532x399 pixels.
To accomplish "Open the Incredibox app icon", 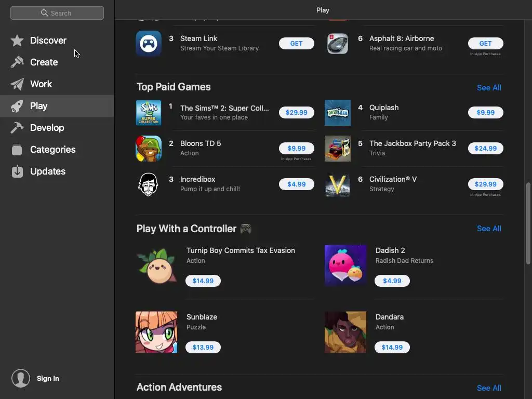I will click(x=149, y=184).
